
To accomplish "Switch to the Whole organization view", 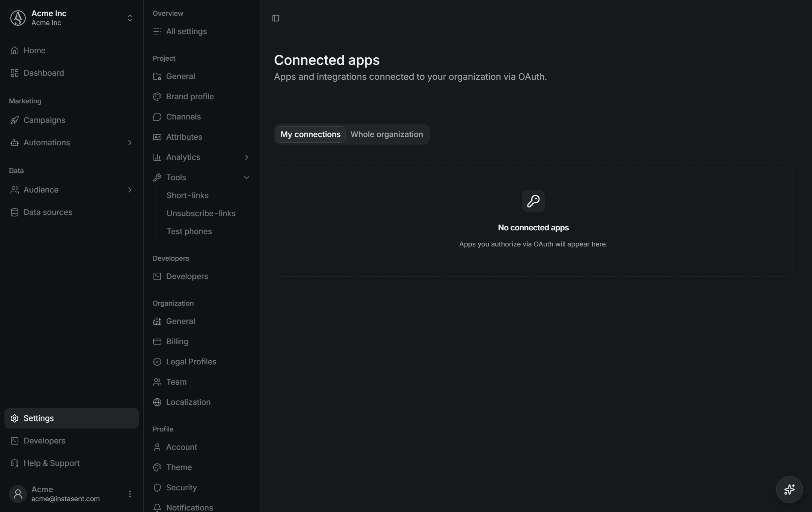I will point(387,134).
